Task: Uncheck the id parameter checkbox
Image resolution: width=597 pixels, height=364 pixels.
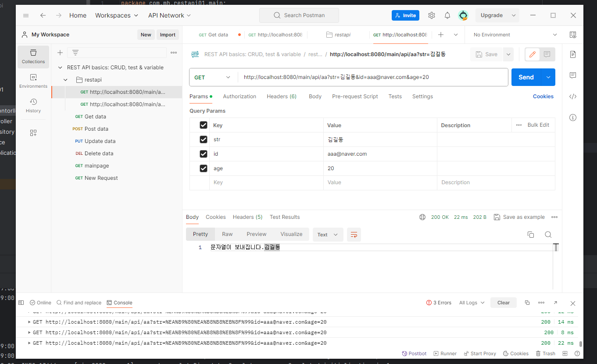Action: [204, 154]
